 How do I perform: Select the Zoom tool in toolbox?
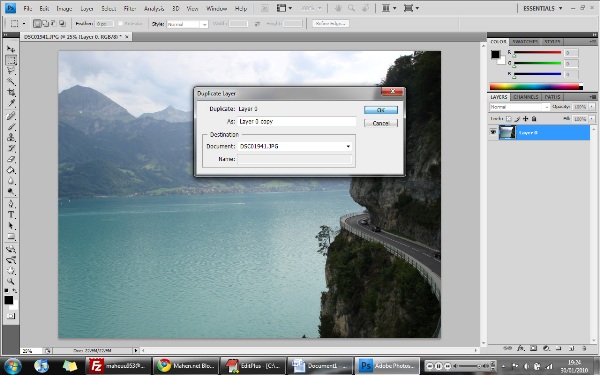point(11,282)
